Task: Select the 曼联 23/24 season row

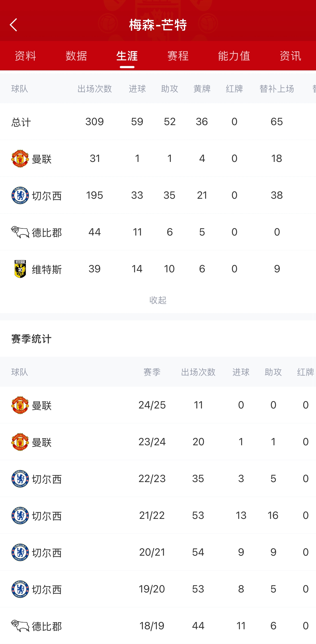Action: tap(158, 442)
